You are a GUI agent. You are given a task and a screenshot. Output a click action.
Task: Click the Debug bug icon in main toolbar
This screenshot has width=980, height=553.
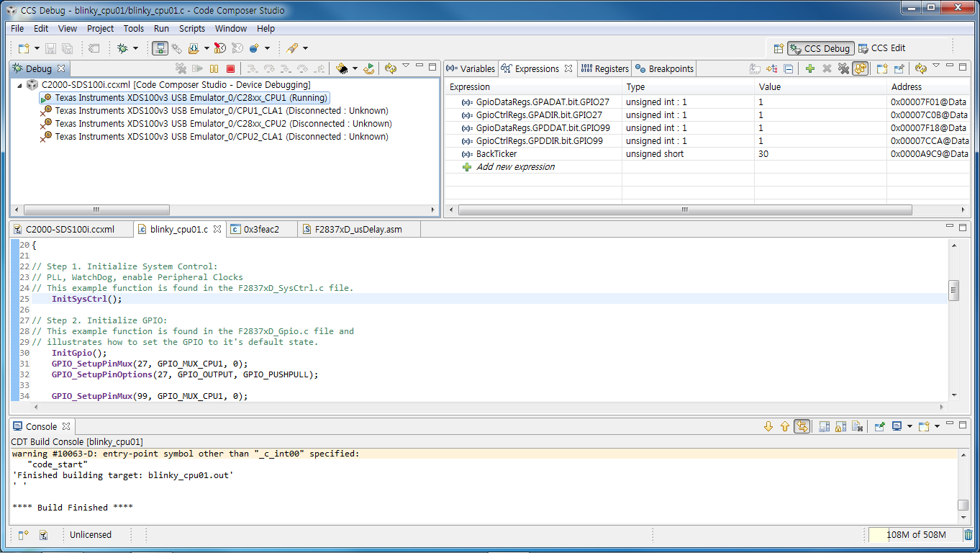click(122, 48)
